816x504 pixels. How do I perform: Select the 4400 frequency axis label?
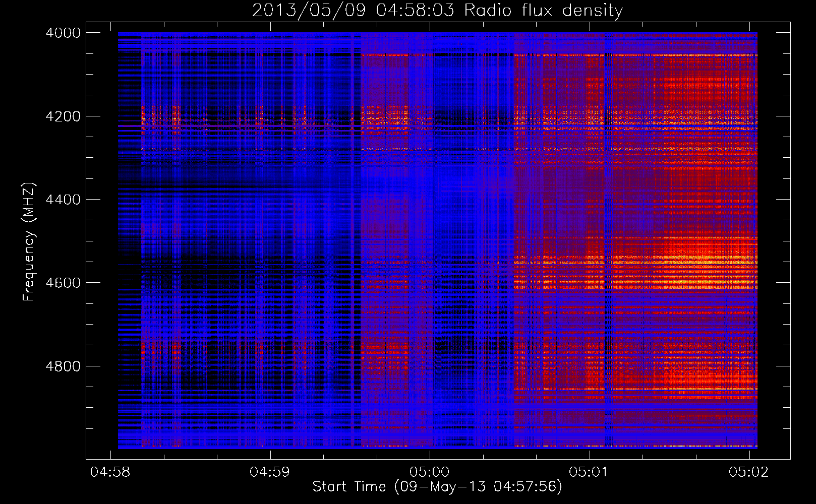(x=63, y=200)
